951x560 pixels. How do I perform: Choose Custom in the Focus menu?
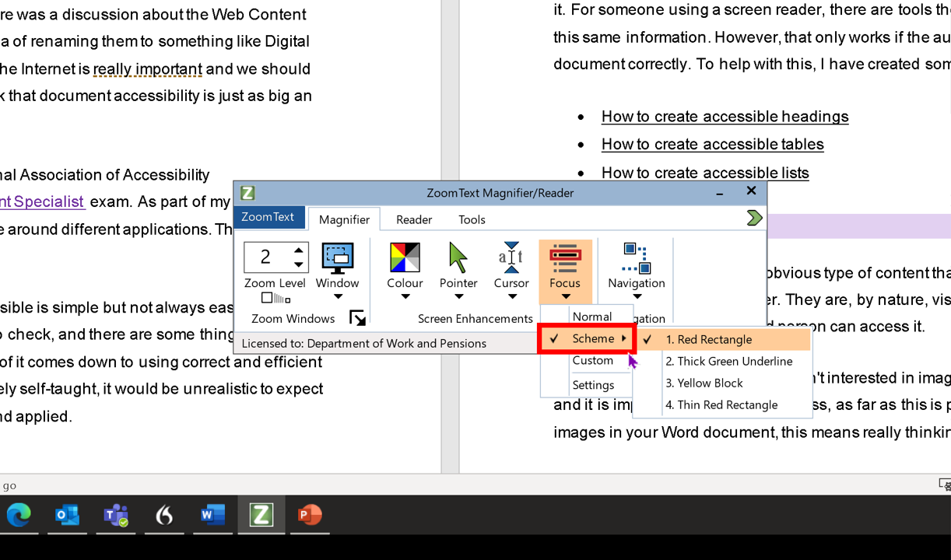pyautogui.click(x=588, y=360)
